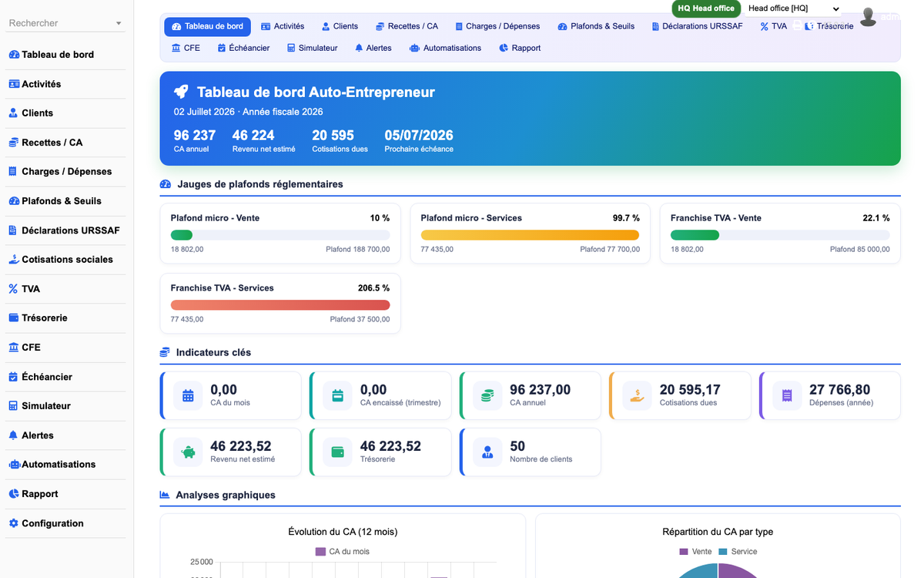The image size is (924, 578).
Task: Click the calendar-check icon next to Échéancier in sidebar
Action: point(13,377)
